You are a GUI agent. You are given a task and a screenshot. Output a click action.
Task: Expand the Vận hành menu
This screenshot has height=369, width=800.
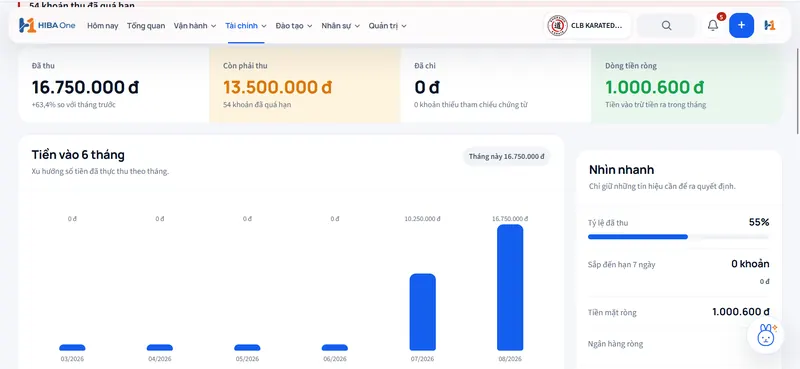pos(195,26)
